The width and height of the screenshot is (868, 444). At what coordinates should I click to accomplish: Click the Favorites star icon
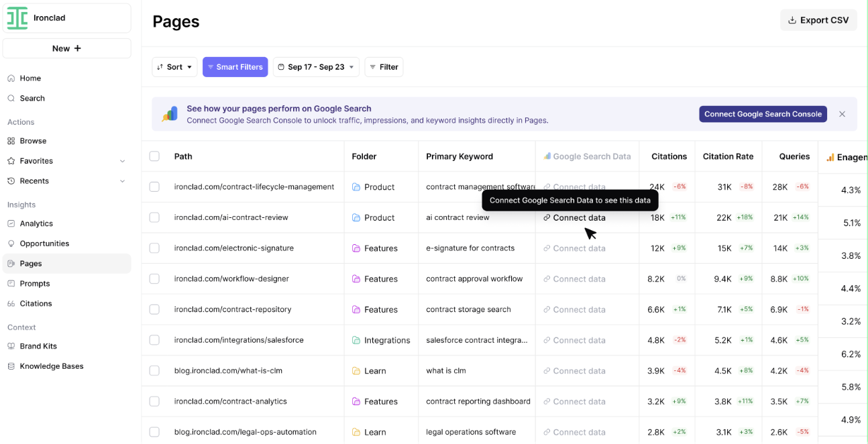pyautogui.click(x=11, y=162)
